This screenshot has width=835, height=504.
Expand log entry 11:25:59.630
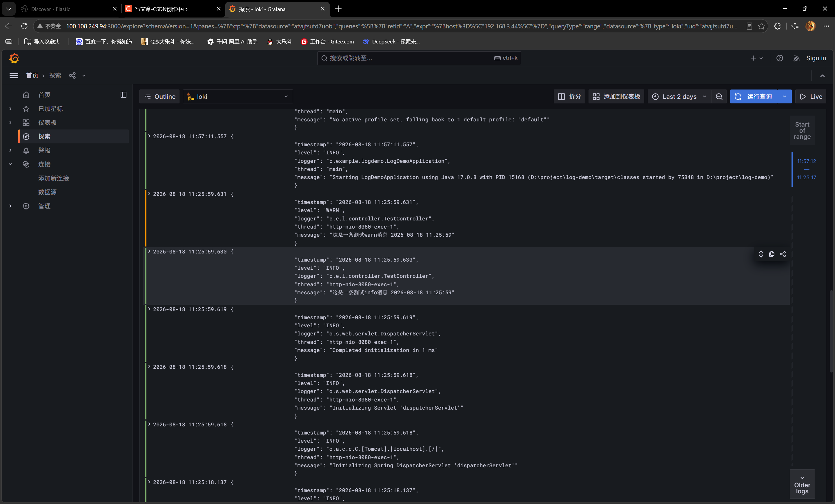(x=149, y=251)
